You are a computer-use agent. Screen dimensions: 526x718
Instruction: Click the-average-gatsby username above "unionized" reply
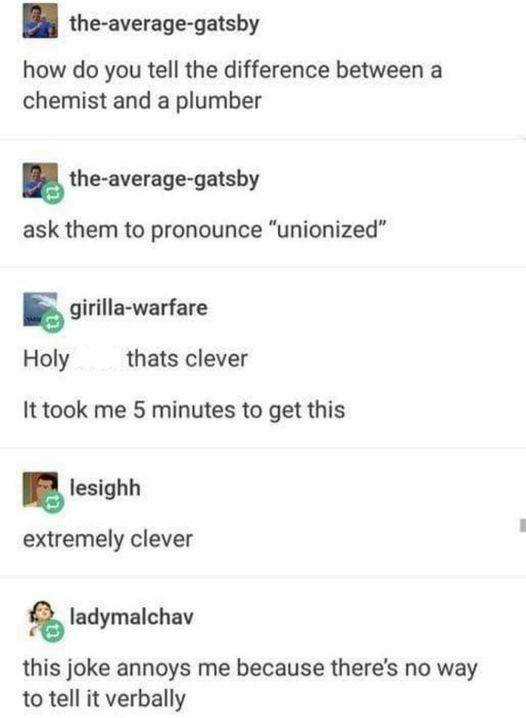click(164, 179)
